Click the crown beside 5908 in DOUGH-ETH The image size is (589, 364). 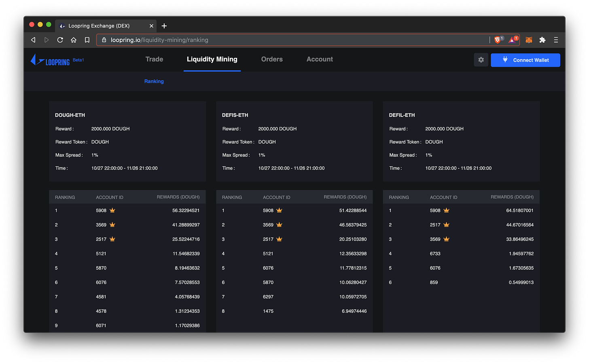click(112, 210)
